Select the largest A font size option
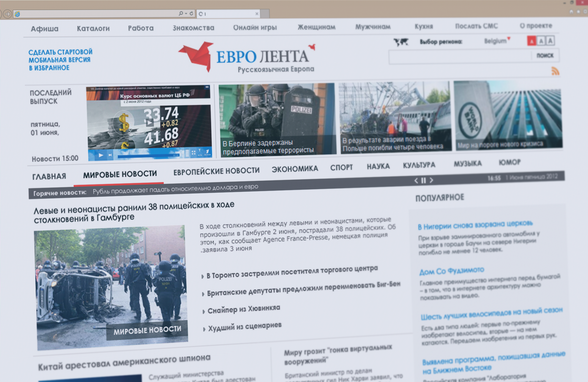Screen dimensions: 588x382 [550, 41]
